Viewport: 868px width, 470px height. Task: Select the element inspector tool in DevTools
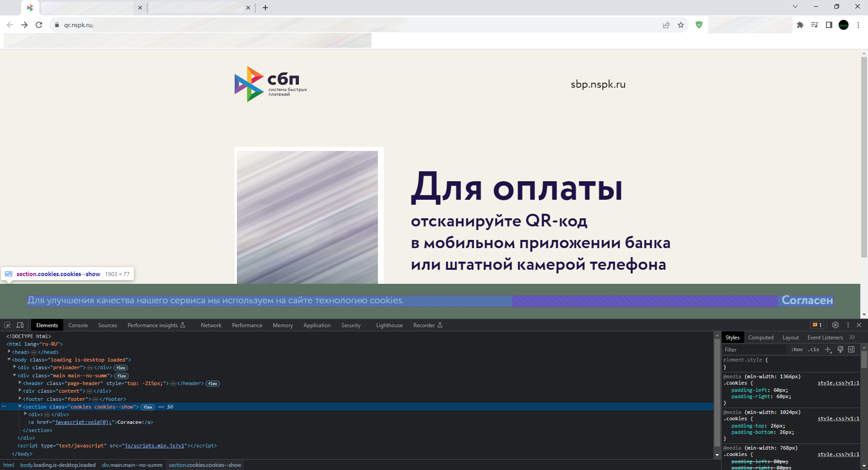click(7, 325)
